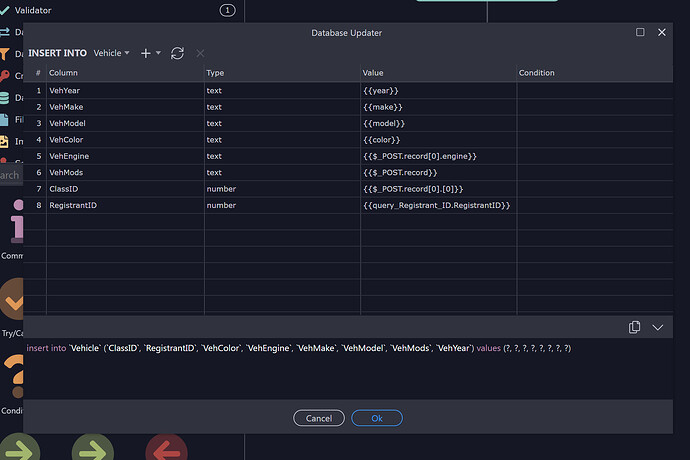690x460 pixels.
Task: Maximize the Database Updater dialog
Action: (640, 32)
